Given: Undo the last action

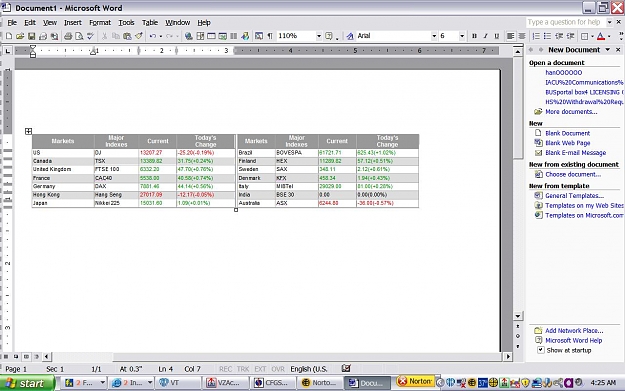Looking at the screenshot, I should [152, 36].
